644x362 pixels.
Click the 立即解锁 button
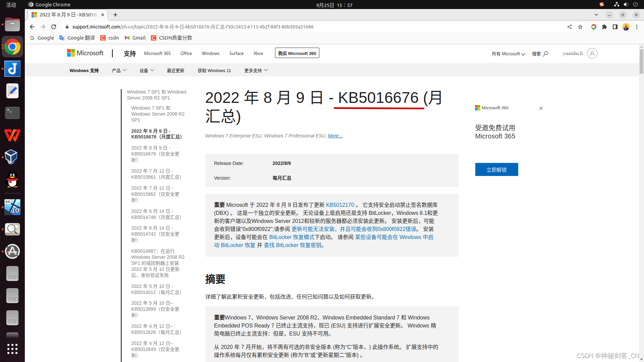coord(497,170)
